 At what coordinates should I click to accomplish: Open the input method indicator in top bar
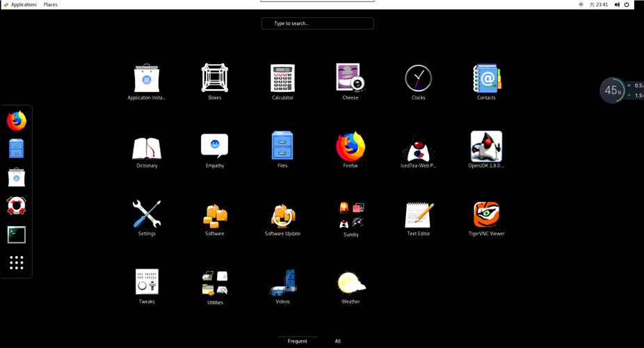581,4
